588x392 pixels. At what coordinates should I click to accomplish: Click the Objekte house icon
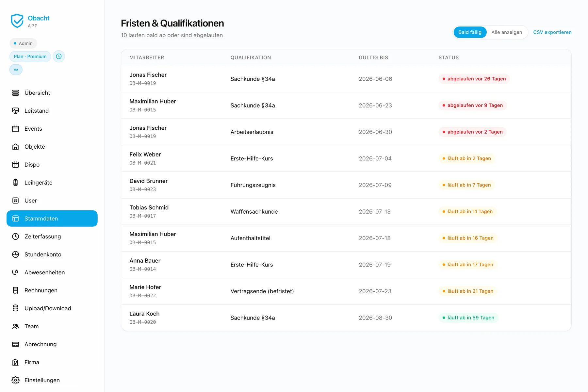point(15,147)
